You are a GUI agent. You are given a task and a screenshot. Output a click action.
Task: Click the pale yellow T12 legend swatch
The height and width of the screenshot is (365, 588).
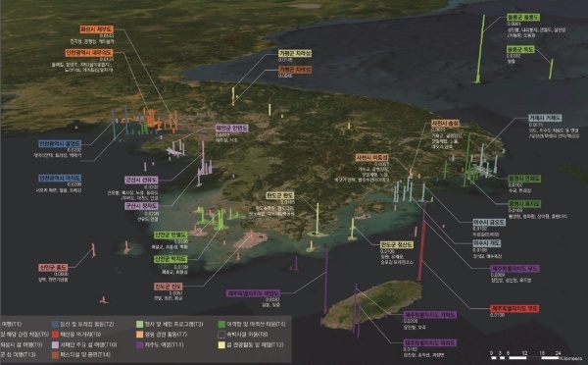point(221,344)
